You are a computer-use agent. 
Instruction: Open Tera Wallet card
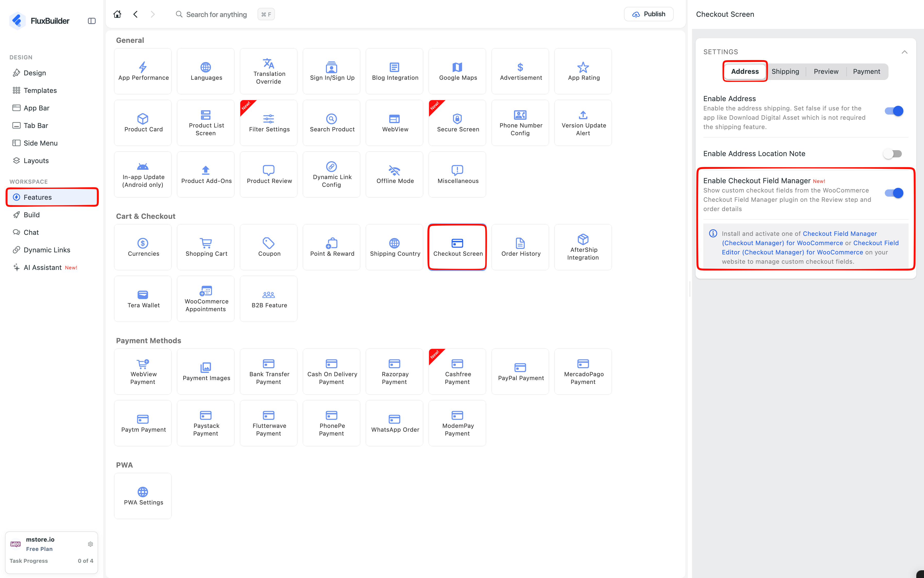[x=143, y=299]
